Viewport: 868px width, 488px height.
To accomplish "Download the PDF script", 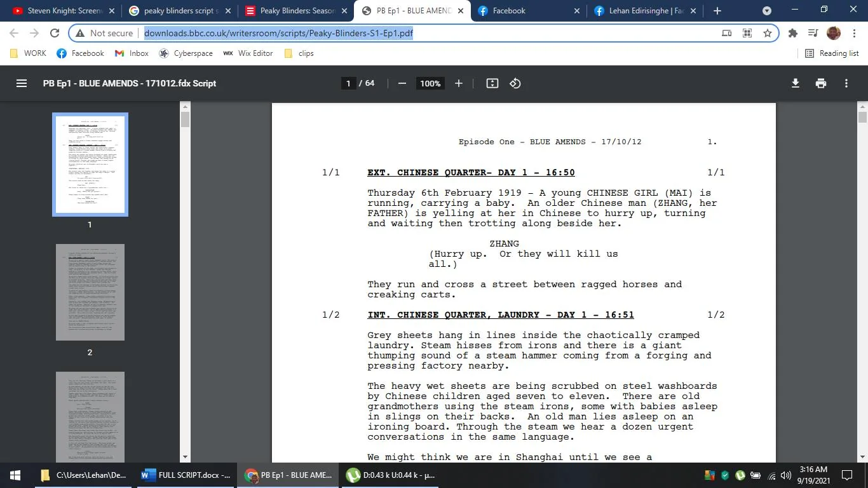I will click(795, 83).
